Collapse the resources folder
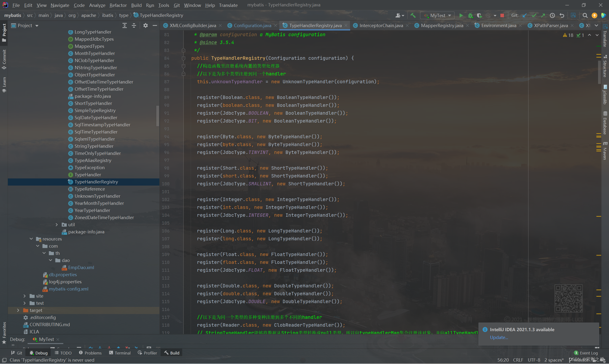The width and height of the screenshot is (609, 364). coord(31,239)
